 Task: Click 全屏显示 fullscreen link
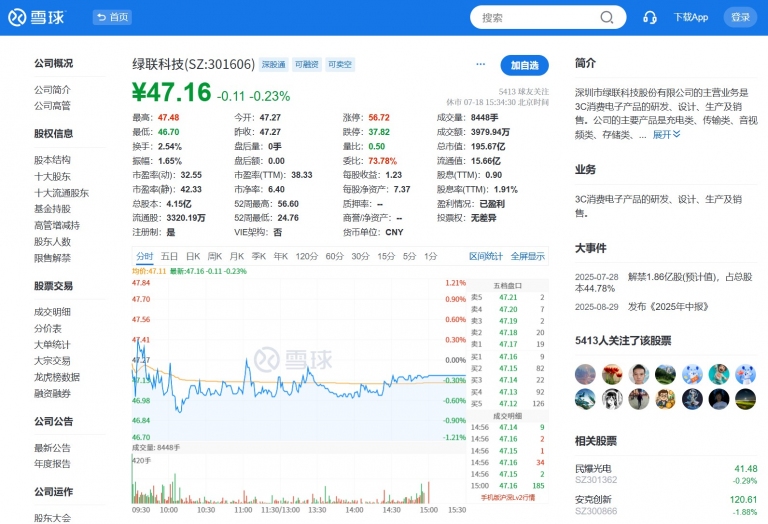(x=528, y=256)
